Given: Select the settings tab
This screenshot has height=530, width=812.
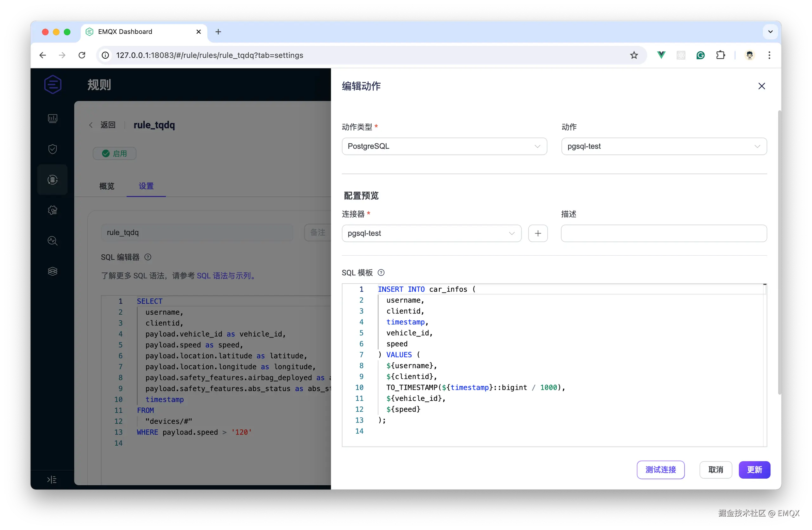Looking at the screenshot, I should [146, 186].
